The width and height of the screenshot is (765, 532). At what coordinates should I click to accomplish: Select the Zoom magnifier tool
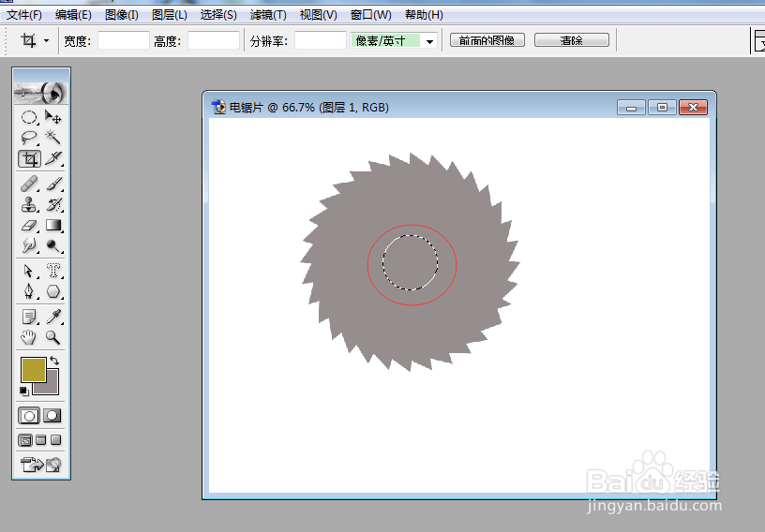(x=53, y=337)
